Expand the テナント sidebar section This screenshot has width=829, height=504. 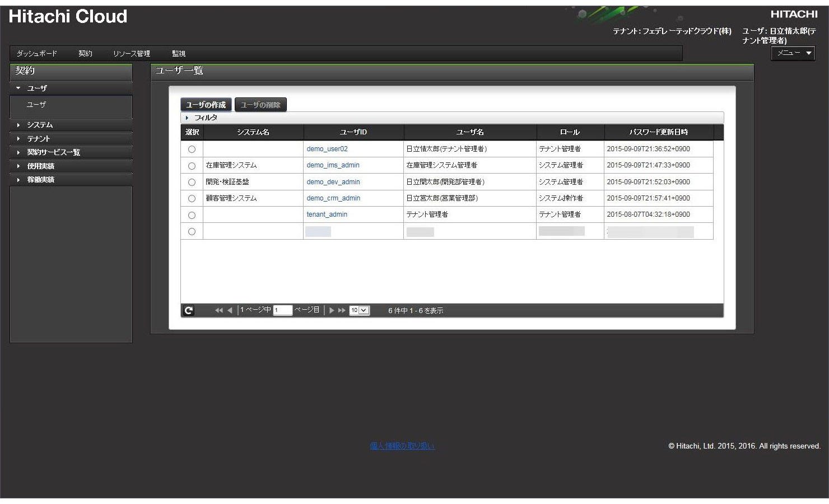click(71, 139)
